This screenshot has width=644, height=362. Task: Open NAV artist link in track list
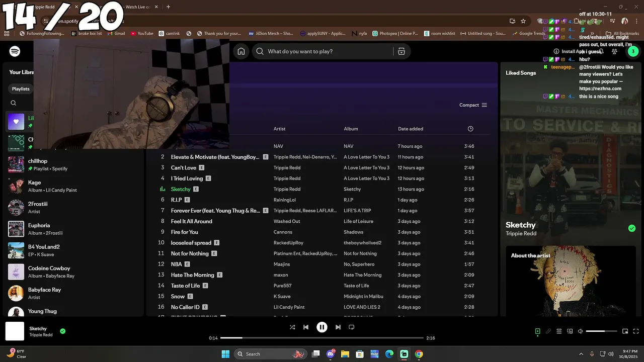click(x=278, y=146)
